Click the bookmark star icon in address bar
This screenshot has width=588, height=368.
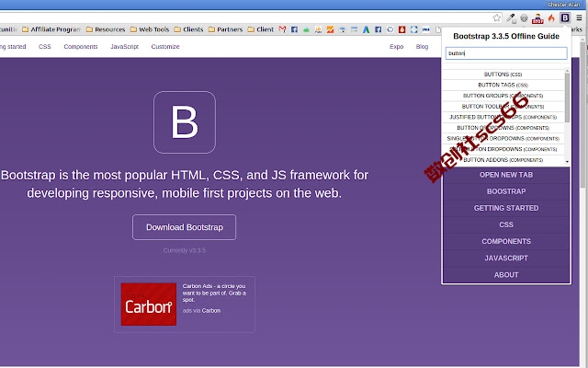[x=496, y=17]
